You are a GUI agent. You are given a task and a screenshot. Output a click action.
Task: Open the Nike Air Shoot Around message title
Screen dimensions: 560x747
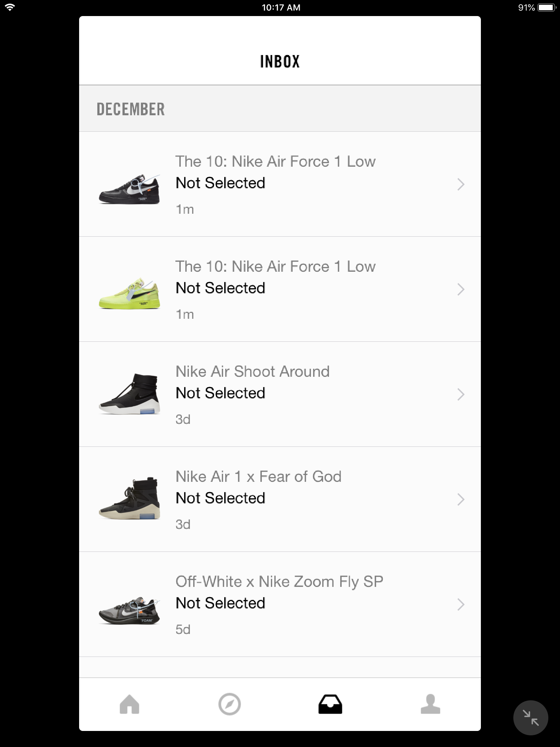pyautogui.click(x=252, y=372)
